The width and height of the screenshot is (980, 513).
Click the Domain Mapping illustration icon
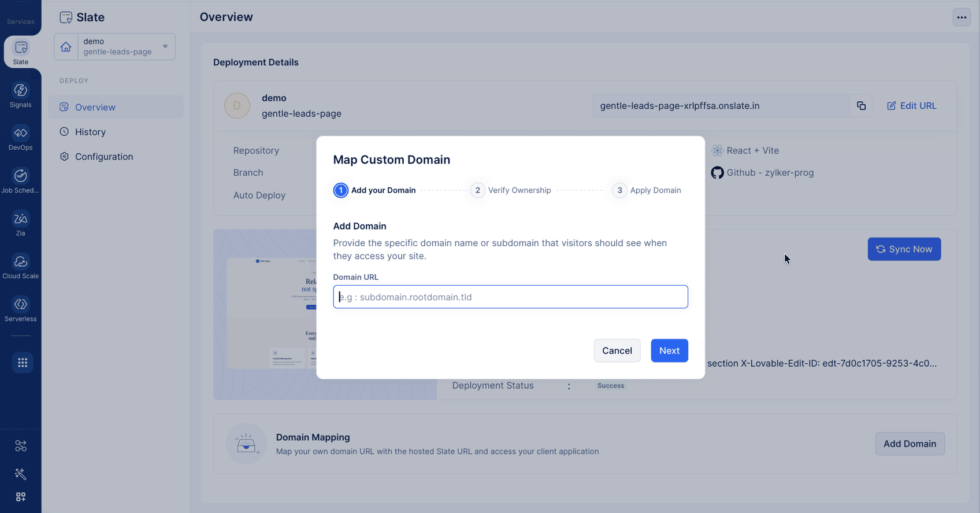pos(246,444)
